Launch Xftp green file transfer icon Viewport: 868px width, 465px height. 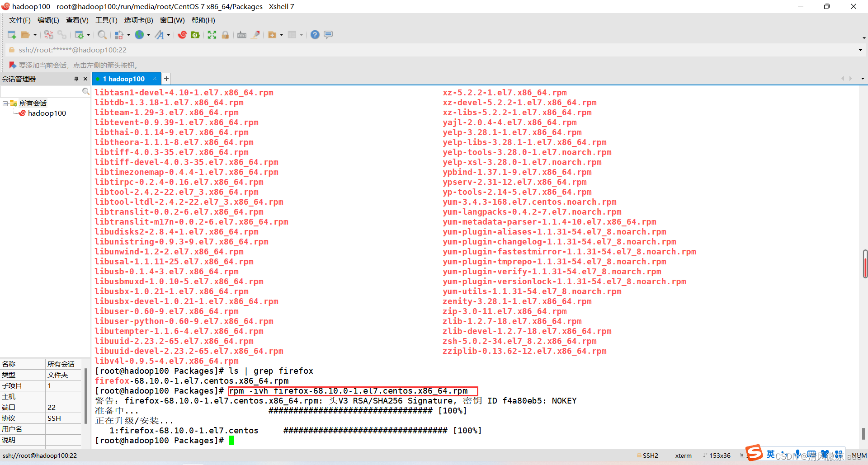point(195,35)
